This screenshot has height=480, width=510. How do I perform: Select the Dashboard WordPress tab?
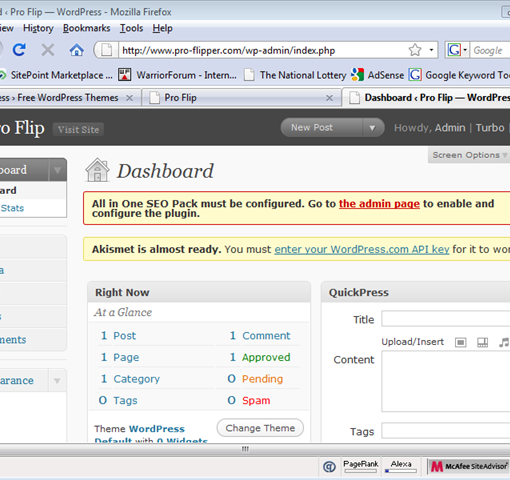coord(427,98)
